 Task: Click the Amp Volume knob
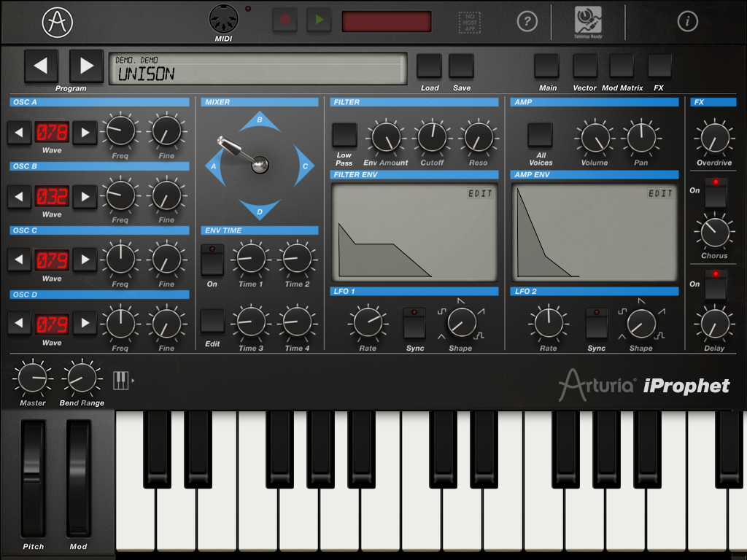point(595,137)
